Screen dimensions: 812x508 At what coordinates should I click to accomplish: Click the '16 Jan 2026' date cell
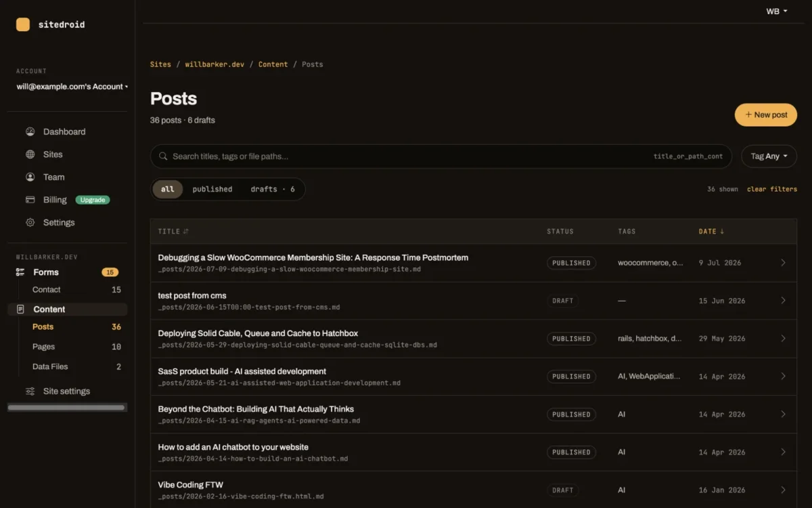click(x=722, y=490)
